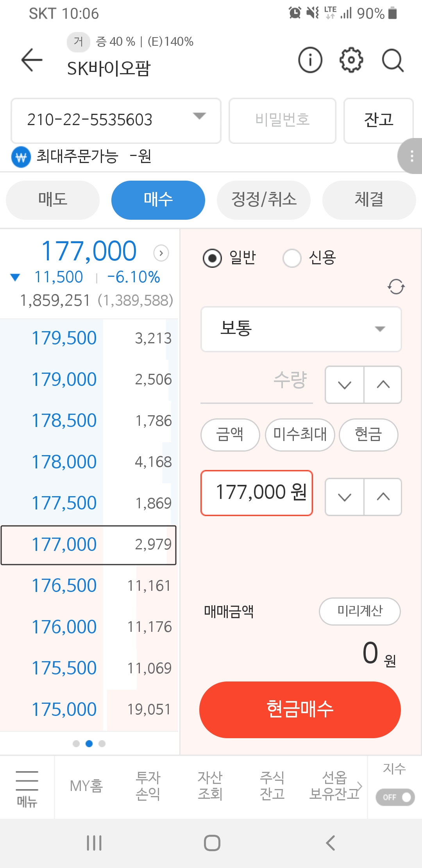Tap Android back button
The width and height of the screenshot is (422, 868).
331,843
